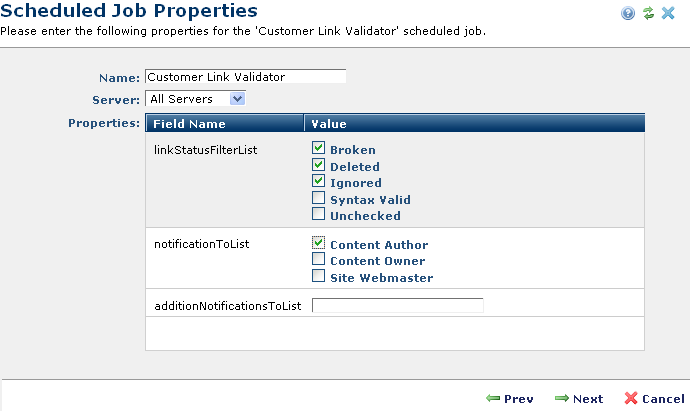Enable the Unchecked status checkbox
This screenshot has width=695, height=411.
pos(319,214)
